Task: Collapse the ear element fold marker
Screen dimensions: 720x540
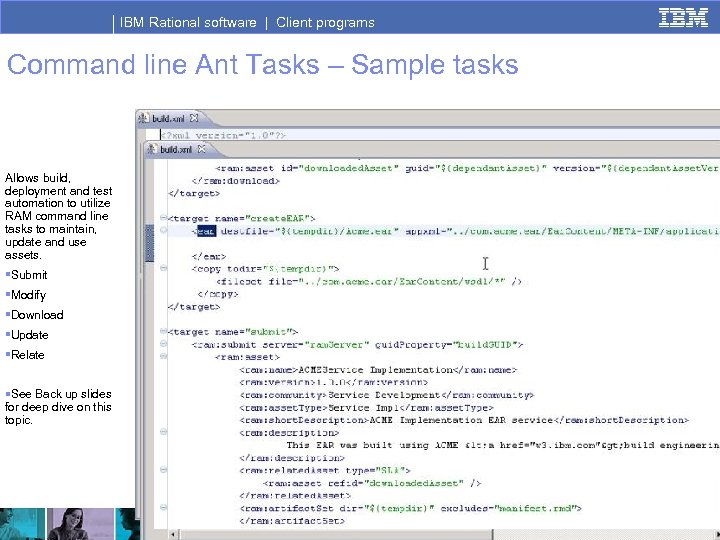Action: pyautogui.click(x=163, y=230)
